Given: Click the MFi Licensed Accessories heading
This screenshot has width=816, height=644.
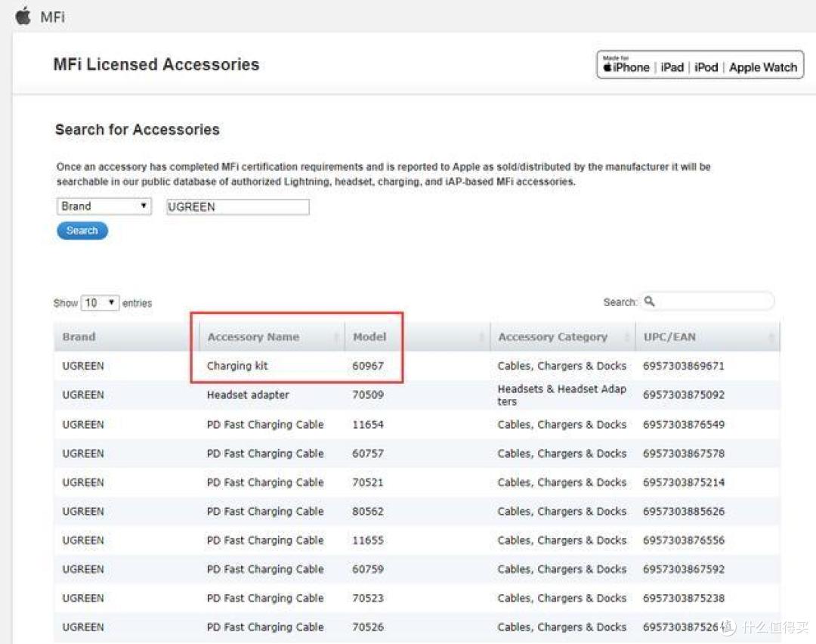Looking at the screenshot, I should (156, 65).
